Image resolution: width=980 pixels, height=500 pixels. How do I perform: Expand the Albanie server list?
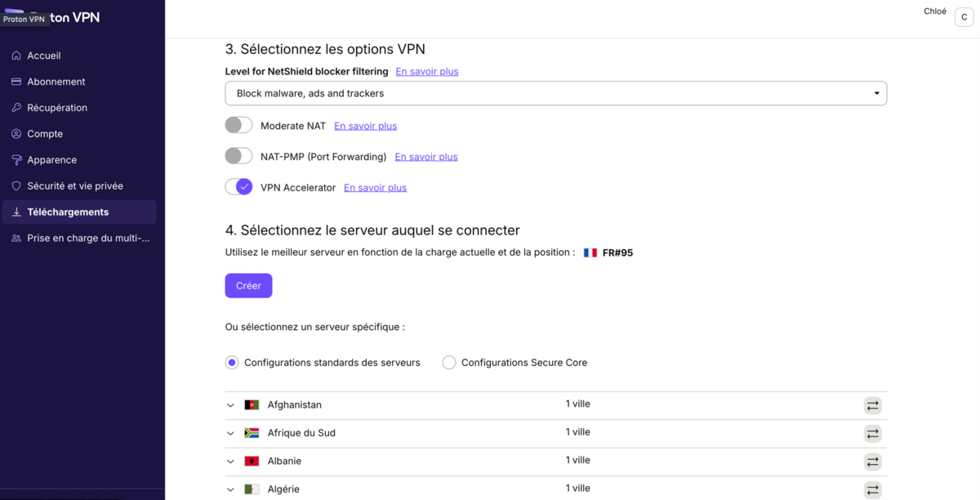(x=230, y=461)
